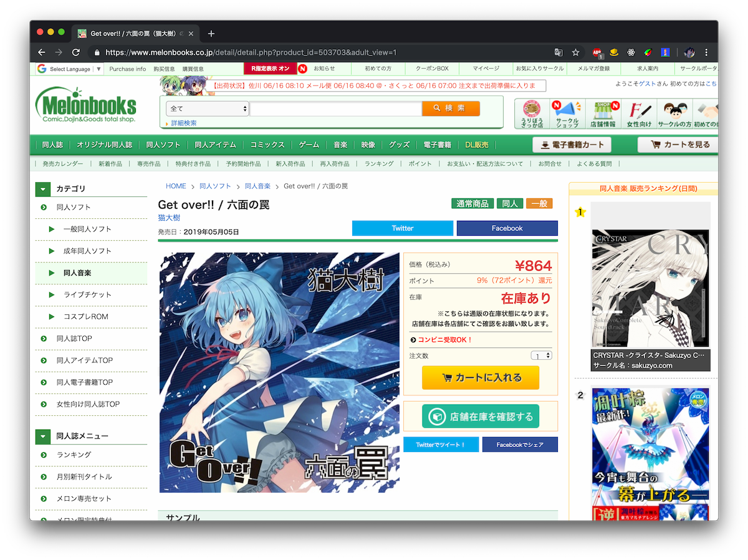Screen dimensions: 748x560
Task: Open サークルショップ megaphone icon
Action: click(567, 113)
